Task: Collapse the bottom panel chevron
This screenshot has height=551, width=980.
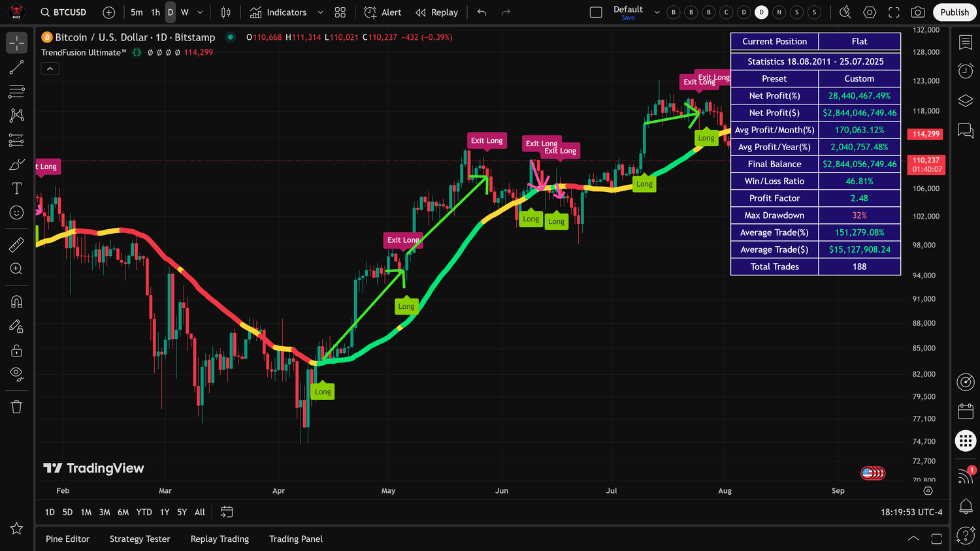Action: coord(913,539)
